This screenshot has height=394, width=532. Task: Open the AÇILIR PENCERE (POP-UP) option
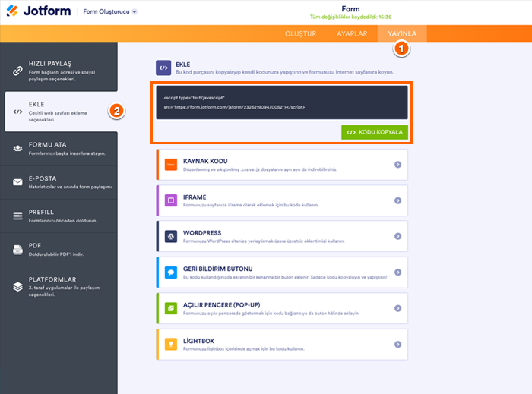click(282, 308)
